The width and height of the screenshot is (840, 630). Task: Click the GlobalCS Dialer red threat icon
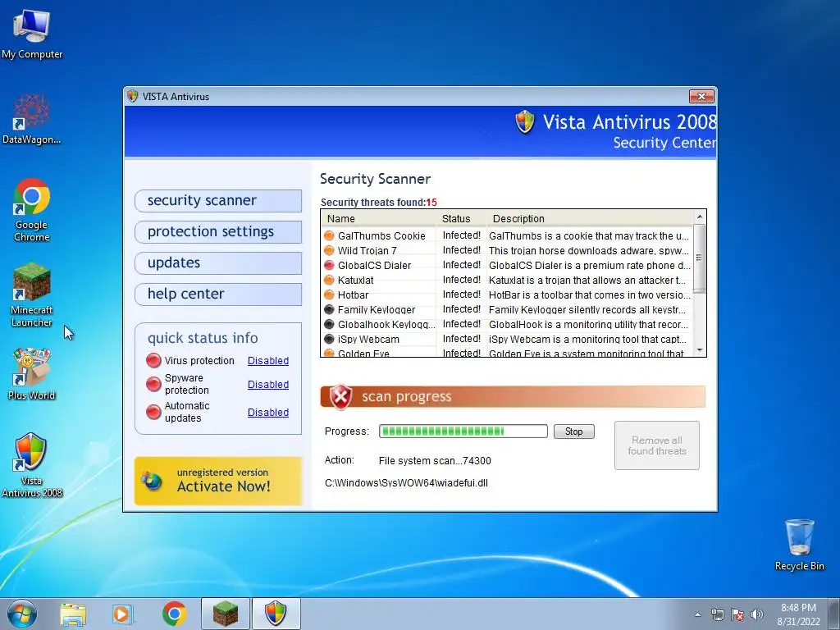[x=329, y=265]
